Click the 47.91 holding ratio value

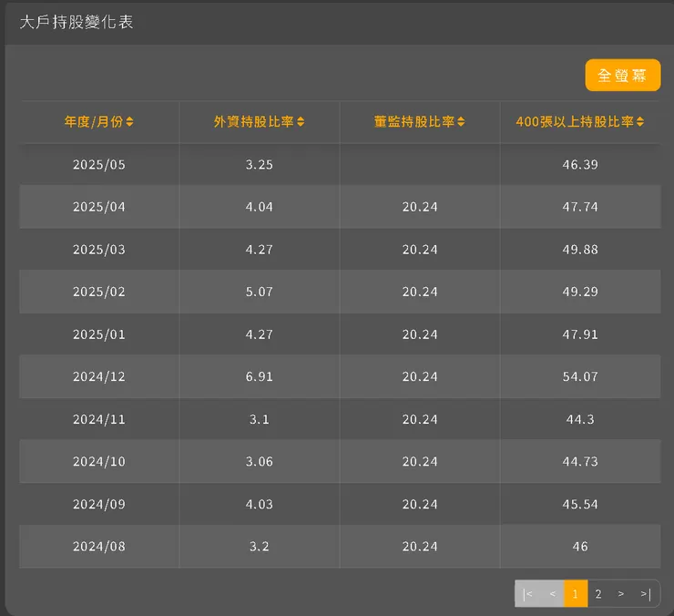(x=580, y=334)
